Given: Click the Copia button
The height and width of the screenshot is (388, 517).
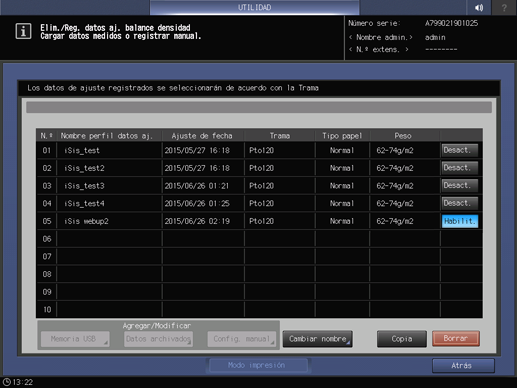Looking at the screenshot, I should click(x=402, y=339).
